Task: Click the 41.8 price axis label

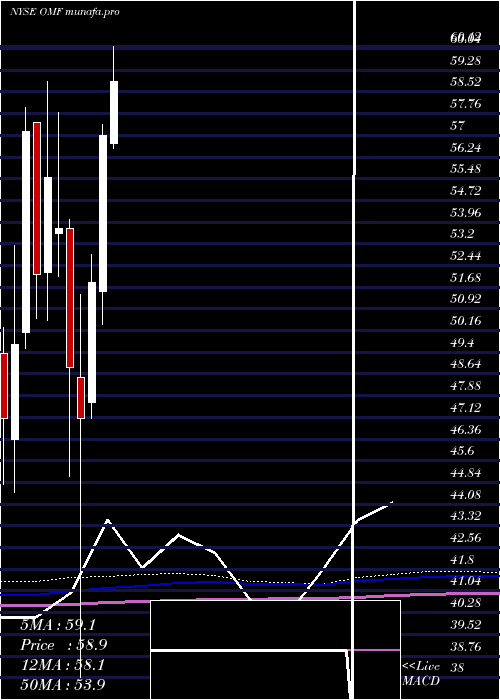Action: coord(462,559)
